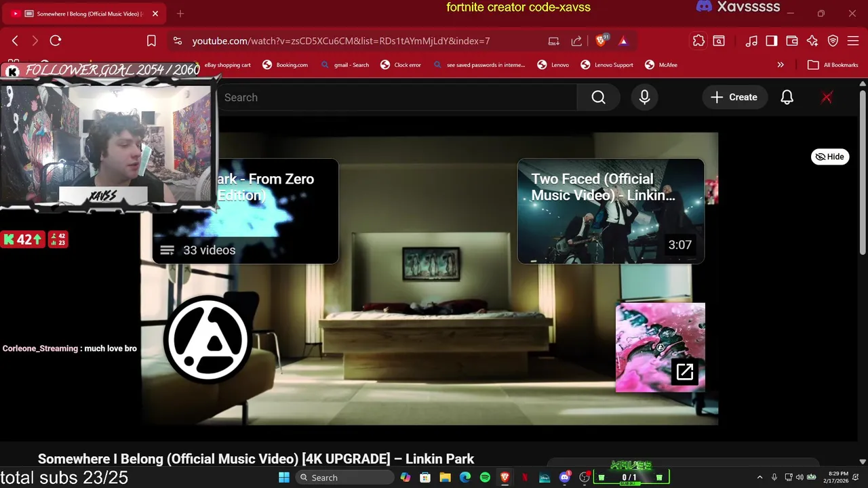Open the Windows Start menu
This screenshot has height=488, width=868.
coord(284,478)
